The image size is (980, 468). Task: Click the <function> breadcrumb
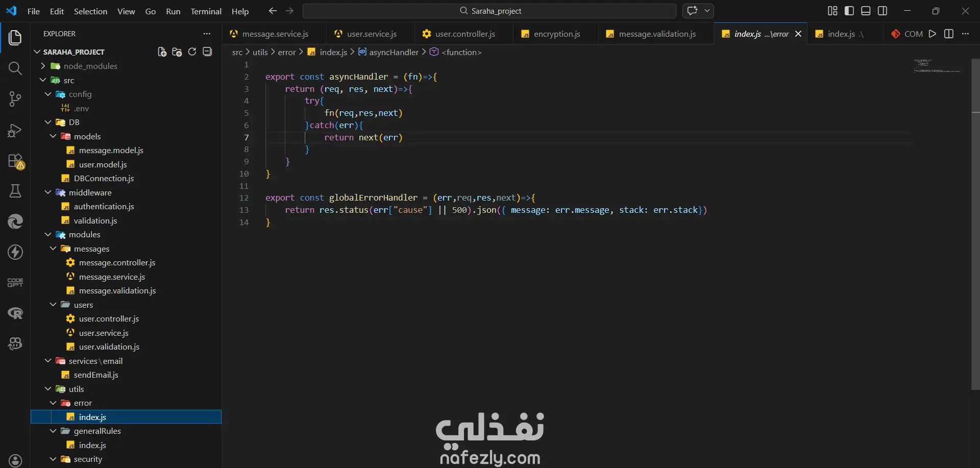coord(461,52)
